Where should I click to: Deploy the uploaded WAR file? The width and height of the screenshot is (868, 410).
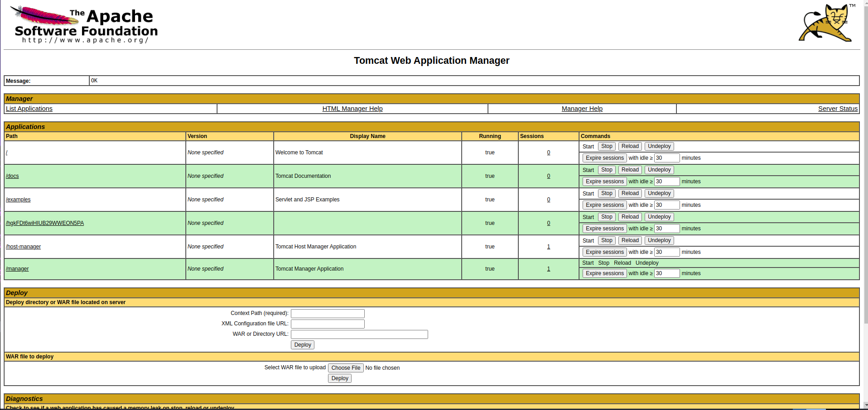(340, 378)
